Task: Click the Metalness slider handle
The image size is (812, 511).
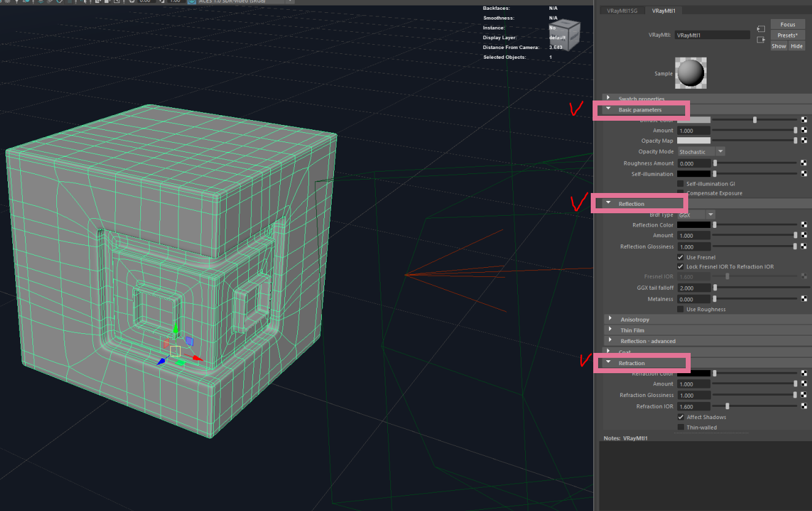Action: pyautogui.click(x=715, y=299)
